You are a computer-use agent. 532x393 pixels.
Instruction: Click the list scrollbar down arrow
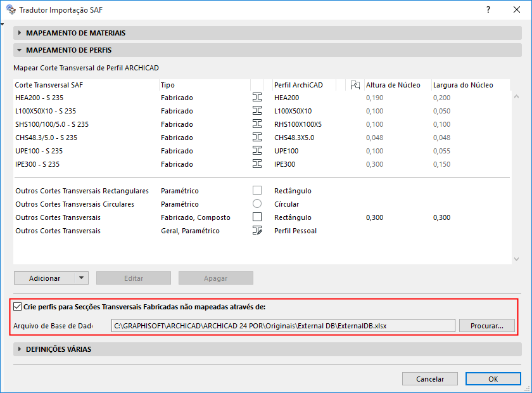point(516,259)
